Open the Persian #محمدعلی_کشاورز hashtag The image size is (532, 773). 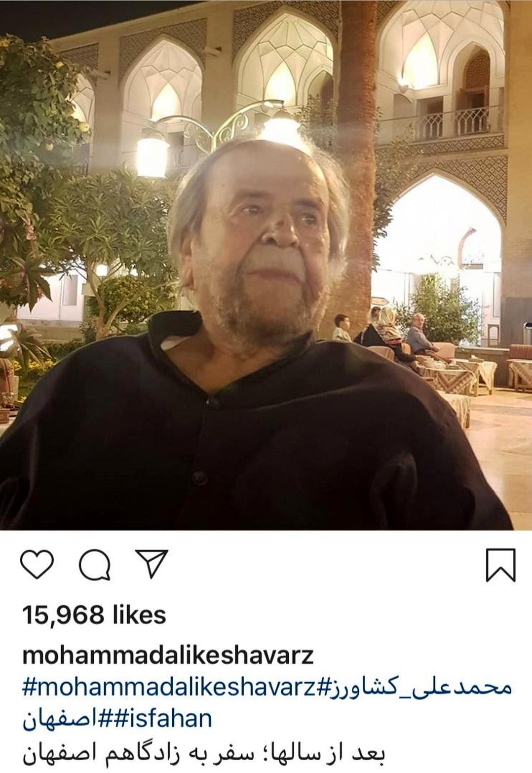click(x=414, y=687)
